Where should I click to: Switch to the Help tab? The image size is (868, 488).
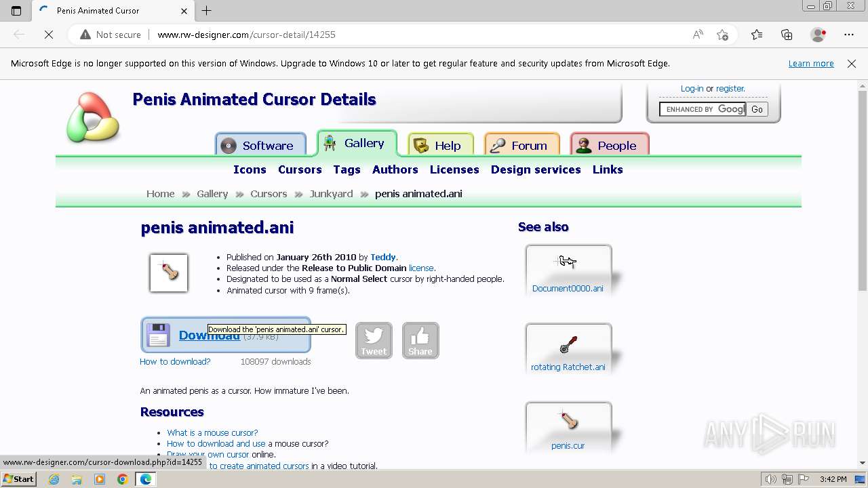coord(440,145)
